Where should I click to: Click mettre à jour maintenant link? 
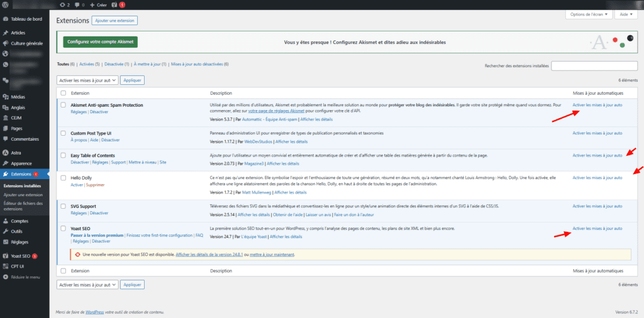tap(272, 255)
